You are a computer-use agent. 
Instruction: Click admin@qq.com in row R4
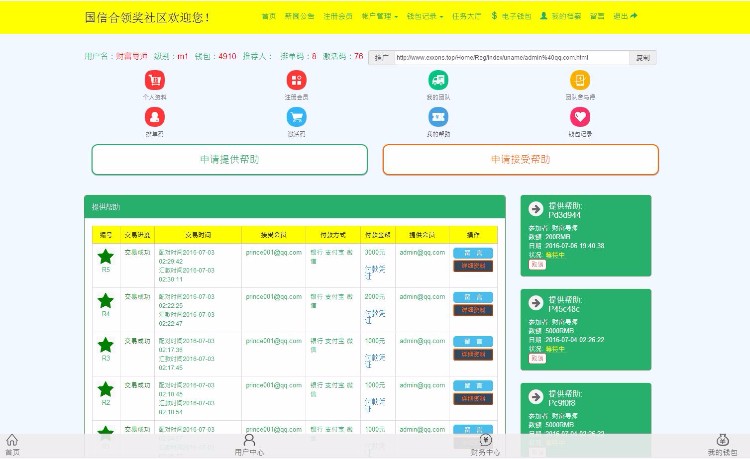click(x=422, y=297)
